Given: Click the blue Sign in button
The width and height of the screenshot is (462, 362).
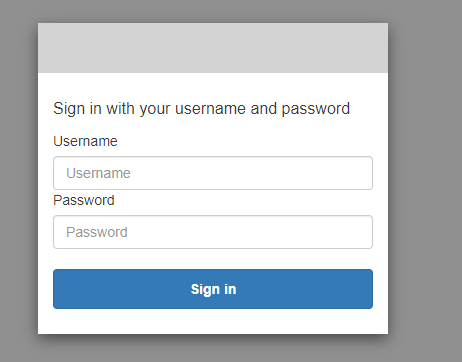Looking at the screenshot, I should (x=213, y=289).
